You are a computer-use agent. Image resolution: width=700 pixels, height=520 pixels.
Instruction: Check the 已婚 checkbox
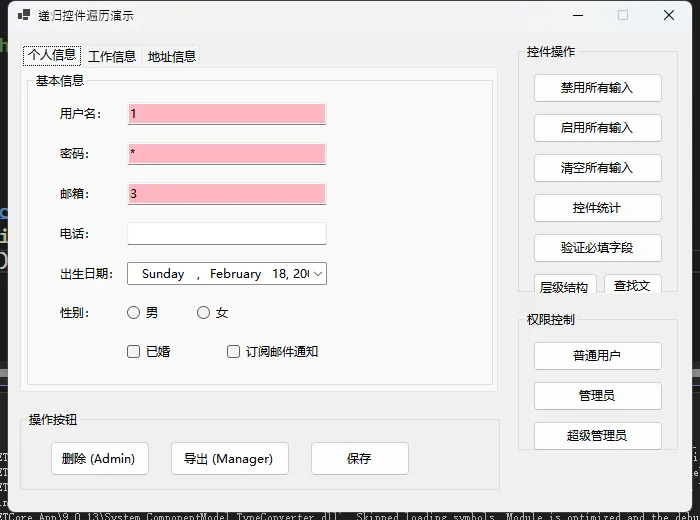click(x=134, y=352)
